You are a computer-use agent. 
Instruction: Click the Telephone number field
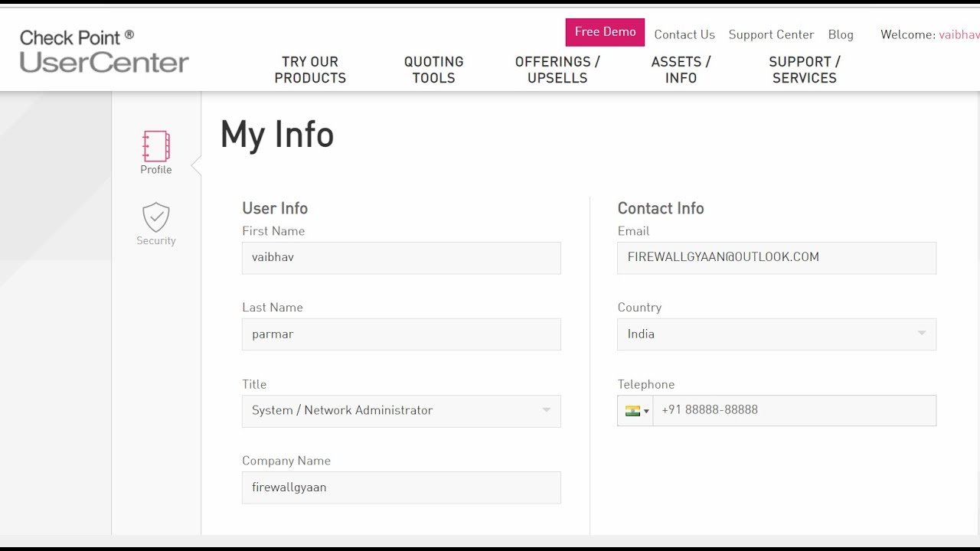(794, 411)
